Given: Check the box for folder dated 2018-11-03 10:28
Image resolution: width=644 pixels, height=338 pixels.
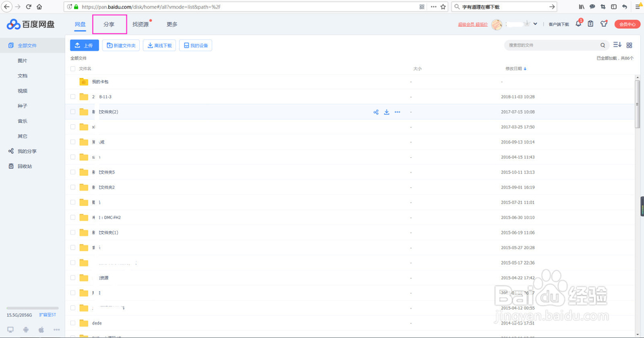Looking at the screenshot, I should click(x=73, y=97).
